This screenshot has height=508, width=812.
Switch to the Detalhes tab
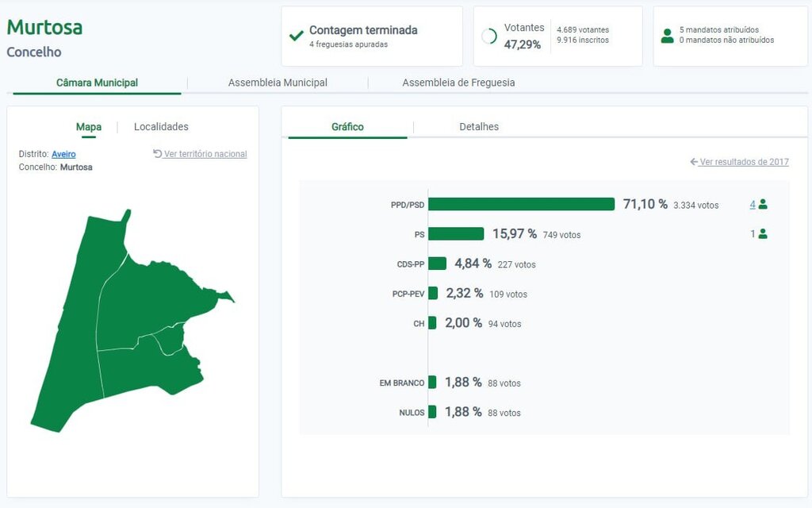point(479,126)
